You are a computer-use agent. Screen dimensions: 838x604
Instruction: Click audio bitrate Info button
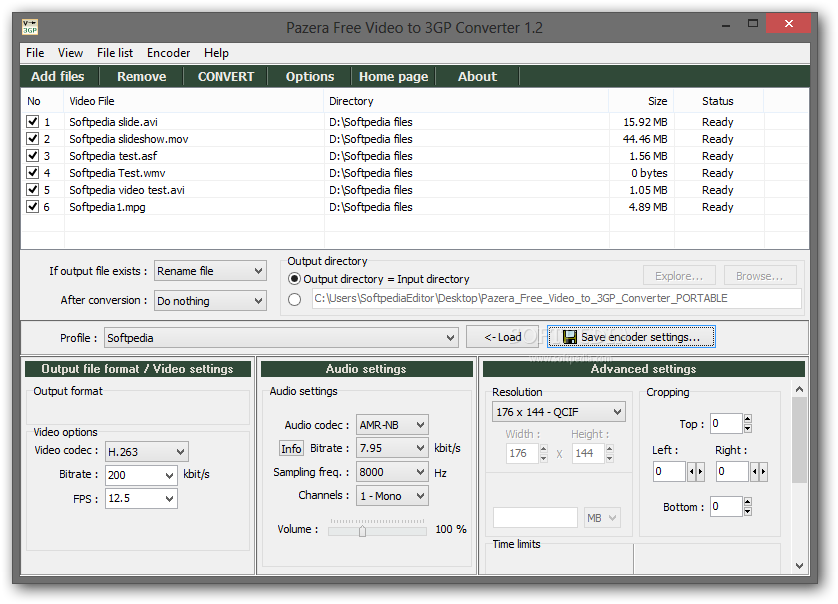pyautogui.click(x=291, y=448)
